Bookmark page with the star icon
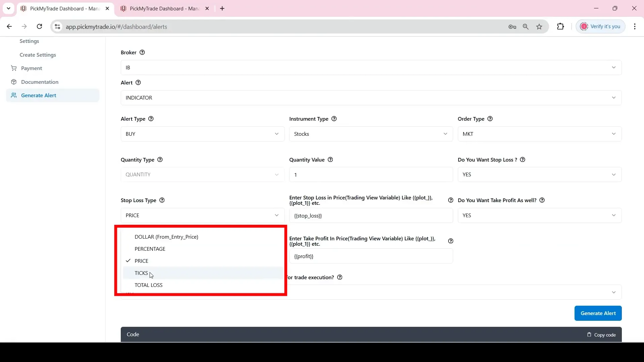This screenshot has width=644, height=362. pos(539,27)
